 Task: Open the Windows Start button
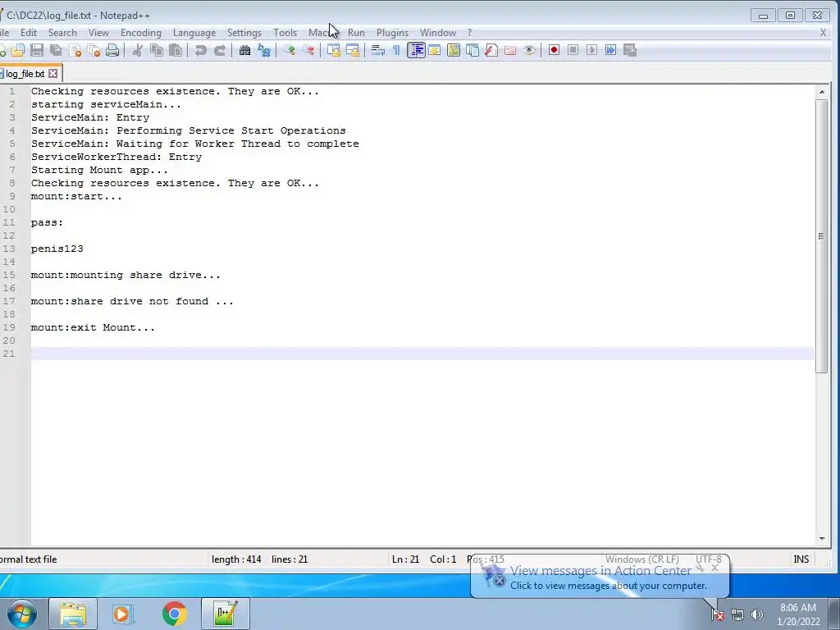pyautogui.click(x=21, y=614)
